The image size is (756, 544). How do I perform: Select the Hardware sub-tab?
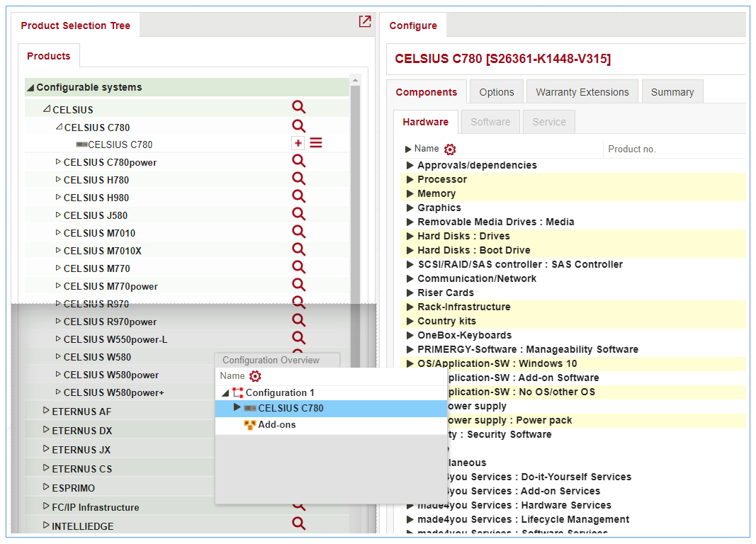tap(426, 122)
